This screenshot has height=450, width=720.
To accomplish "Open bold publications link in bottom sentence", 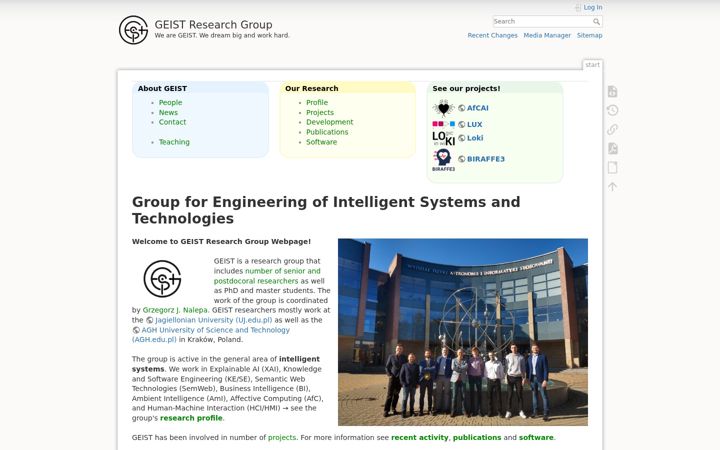I will 477,438.
